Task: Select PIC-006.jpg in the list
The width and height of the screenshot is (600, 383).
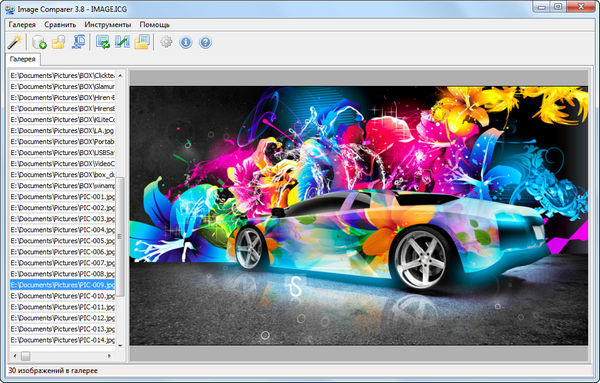Action: click(62, 252)
